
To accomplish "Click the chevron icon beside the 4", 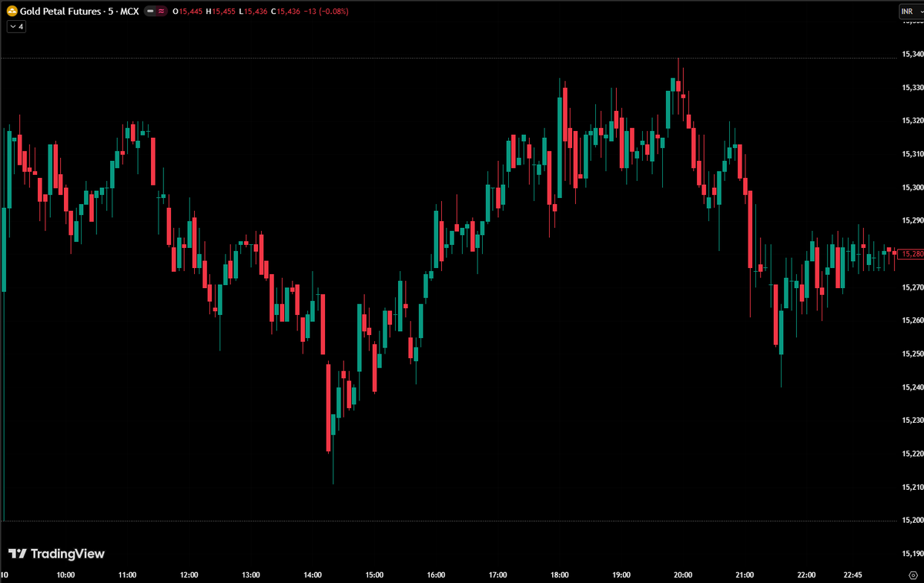I will 12,25.
